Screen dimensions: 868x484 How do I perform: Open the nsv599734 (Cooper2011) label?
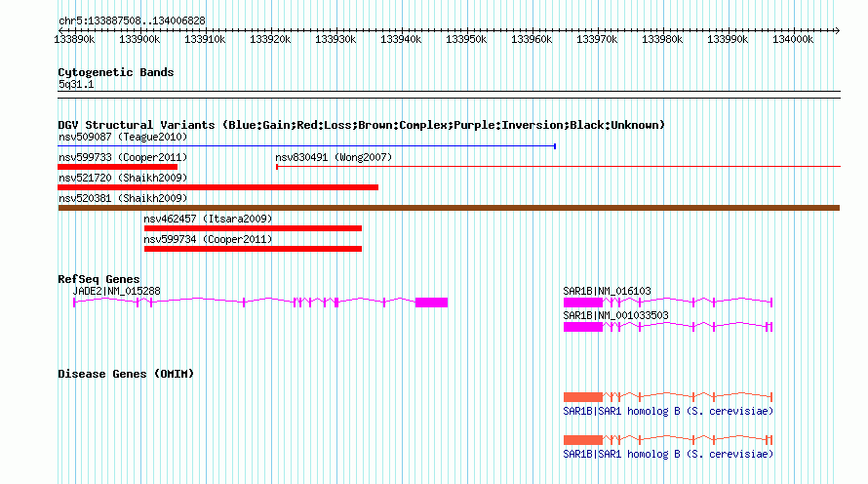(x=208, y=239)
